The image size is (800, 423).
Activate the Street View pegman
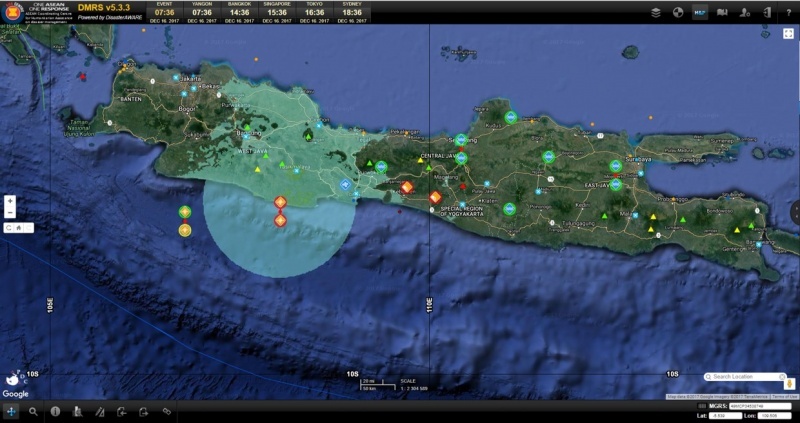(x=790, y=384)
